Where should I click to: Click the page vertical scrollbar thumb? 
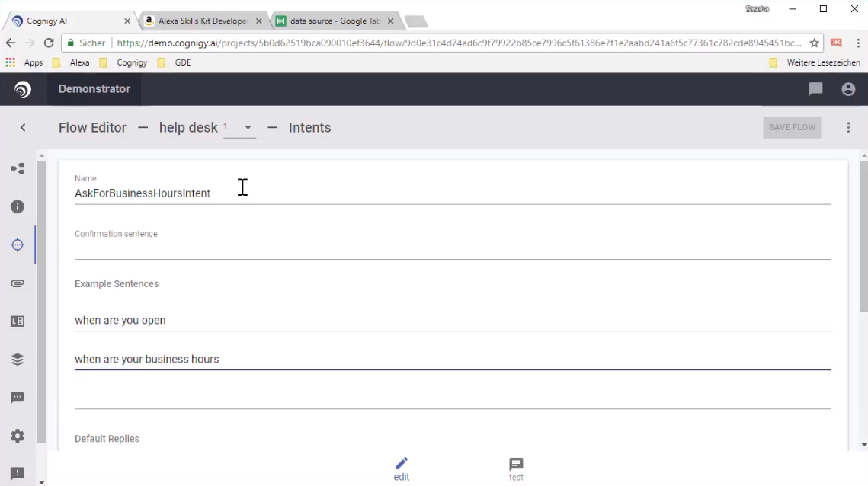(863, 236)
